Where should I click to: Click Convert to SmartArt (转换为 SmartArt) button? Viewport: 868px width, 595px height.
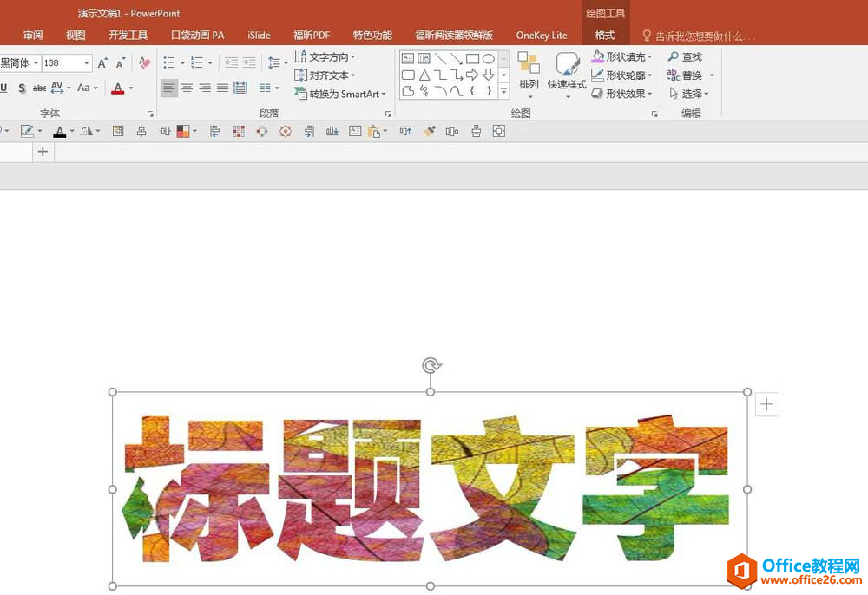(x=342, y=94)
